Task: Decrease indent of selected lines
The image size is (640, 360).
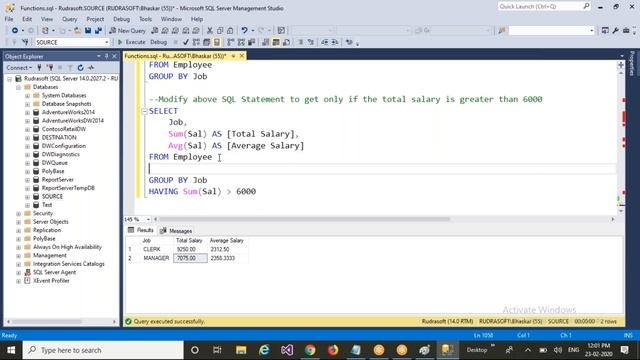Action: click(x=324, y=42)
